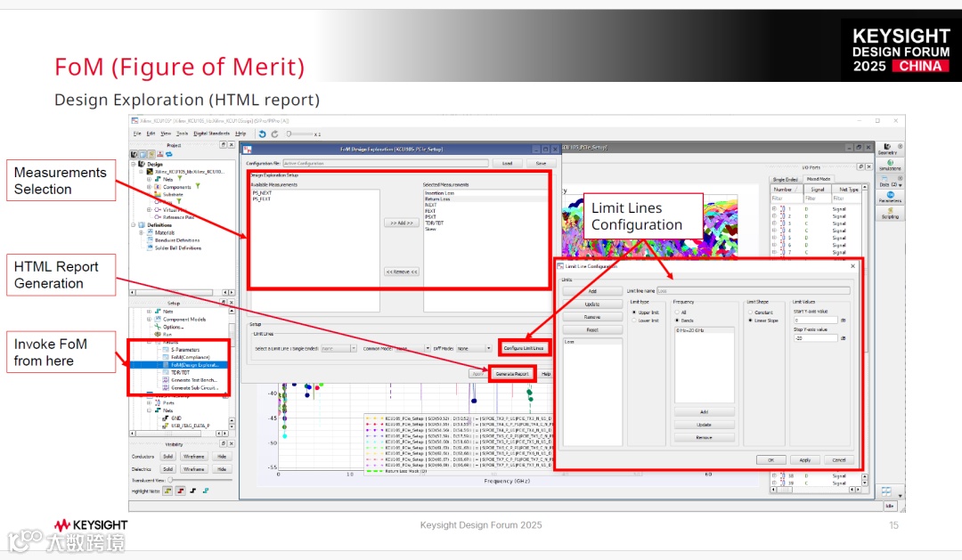Collapse the Definitions node in Project tree
The image size is (962, 560).
point(134,225)
